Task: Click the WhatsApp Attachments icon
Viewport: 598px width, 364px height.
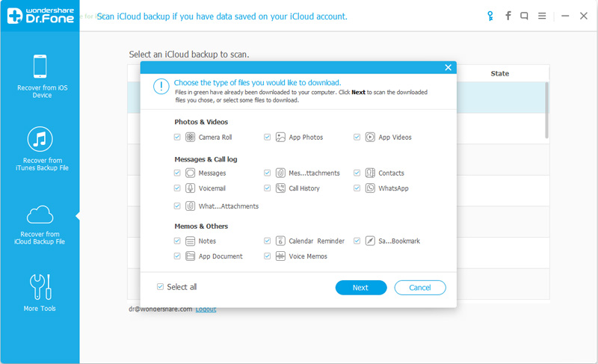Action: [x=190, y=206]
